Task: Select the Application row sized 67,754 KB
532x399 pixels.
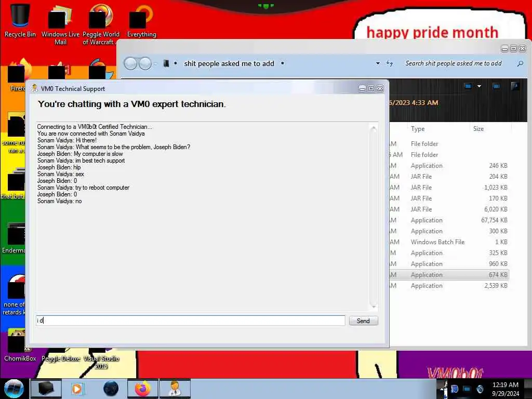Action: (449, 220)
